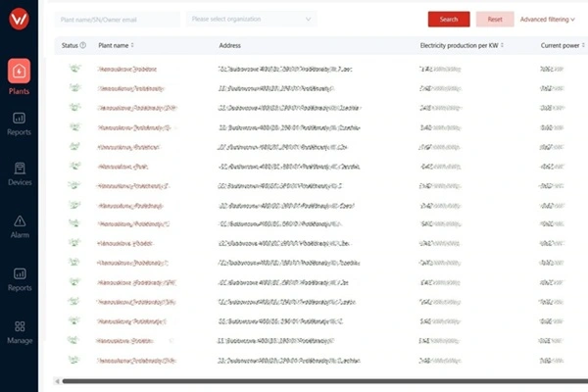
Task: Click the Reset button
Action: pos(495,20)
